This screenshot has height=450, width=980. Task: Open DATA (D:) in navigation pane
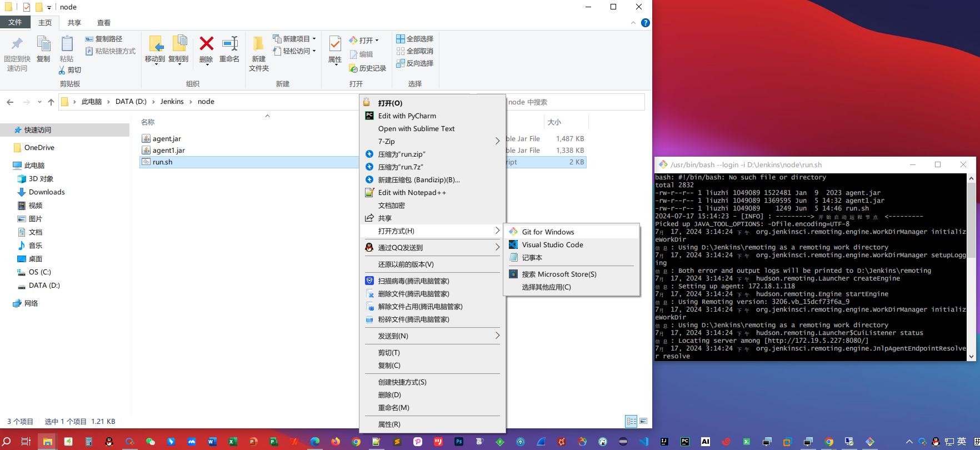[44, 286]
